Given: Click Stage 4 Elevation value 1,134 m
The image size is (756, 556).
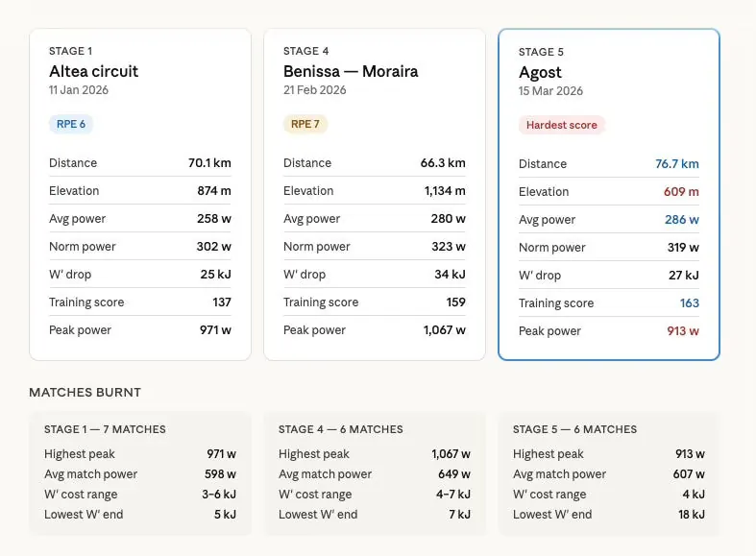Looking at the screenshot, I should tap(445, 191).
